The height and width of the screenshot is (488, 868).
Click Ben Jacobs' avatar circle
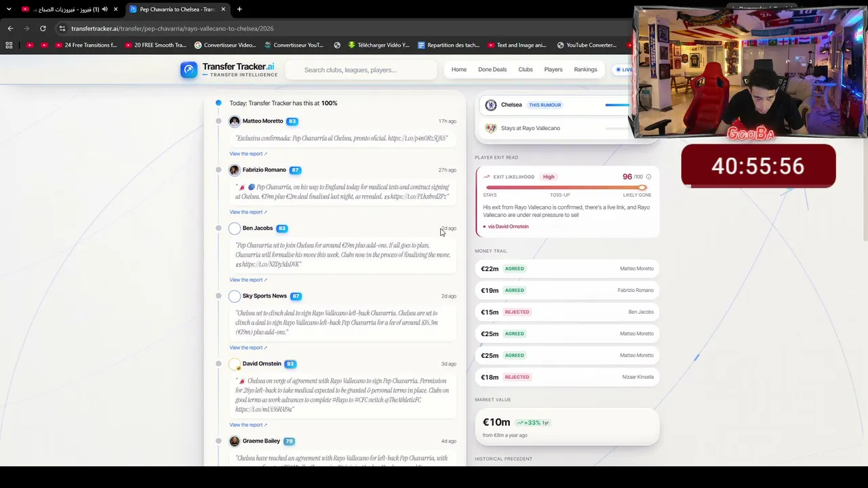coord(235,228)
